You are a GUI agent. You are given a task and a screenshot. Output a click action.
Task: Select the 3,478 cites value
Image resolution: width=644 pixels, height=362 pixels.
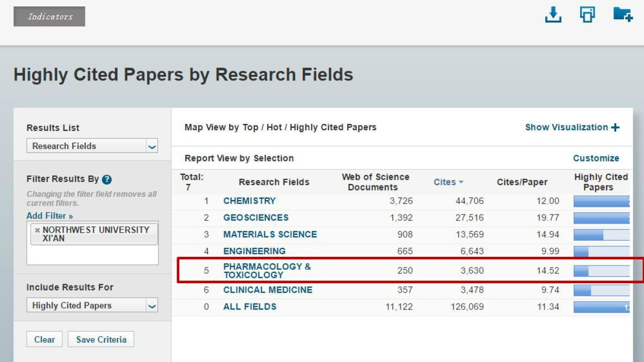472,290
